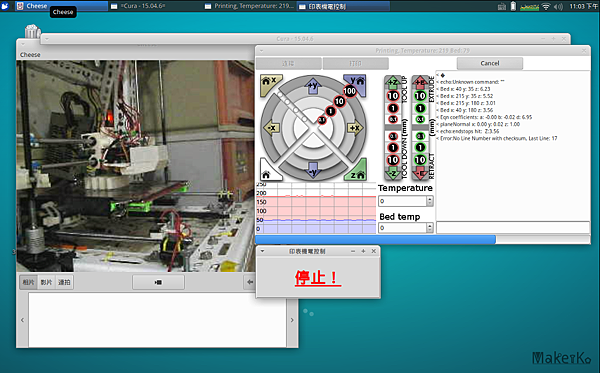Retract 1 mm of filament
This screenshot has width=600, height=373.
[420, 147]
